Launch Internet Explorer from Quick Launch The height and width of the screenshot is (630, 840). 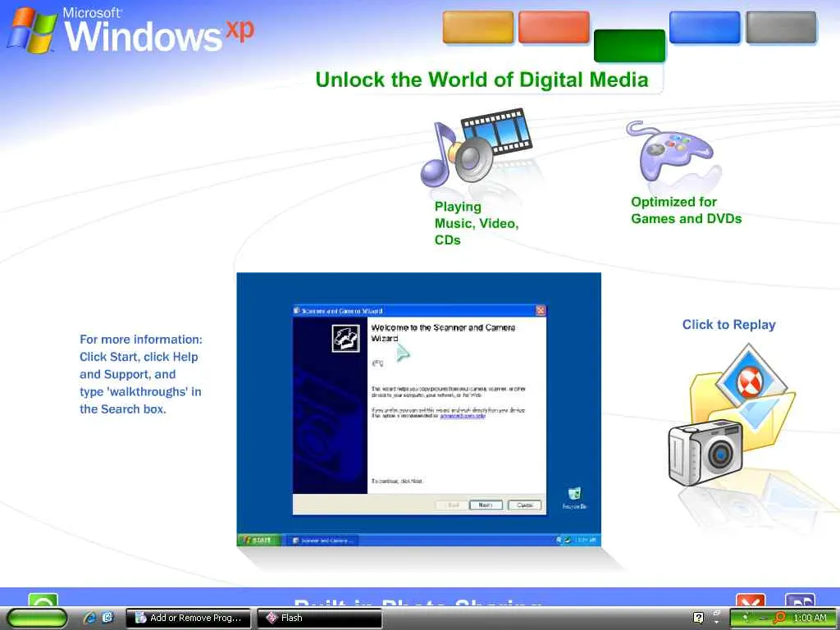point(89,618)
